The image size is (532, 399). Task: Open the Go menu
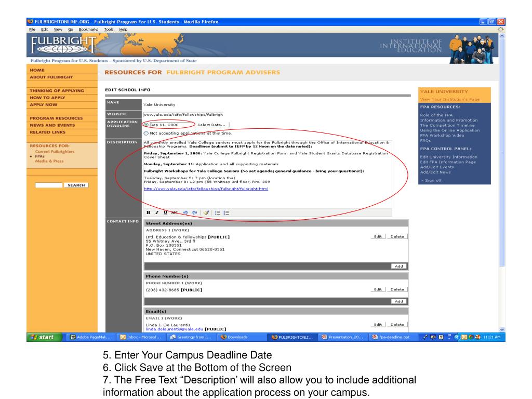(71, 30)
